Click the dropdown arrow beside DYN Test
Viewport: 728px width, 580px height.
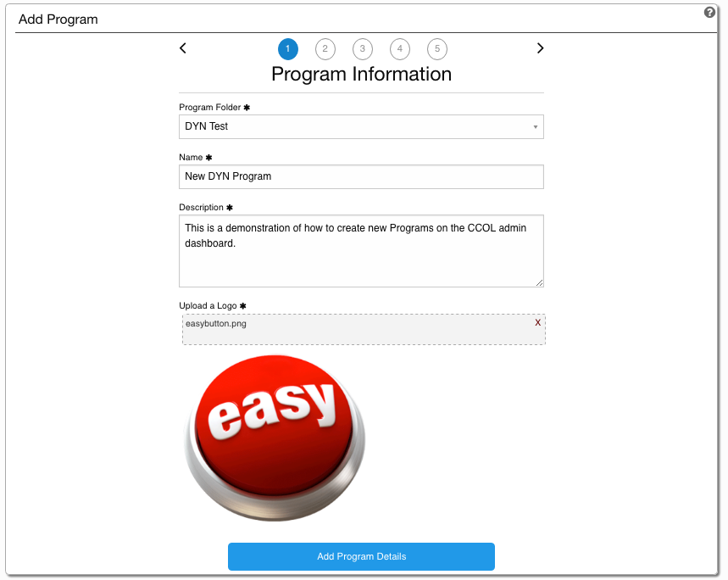(536, 127)
